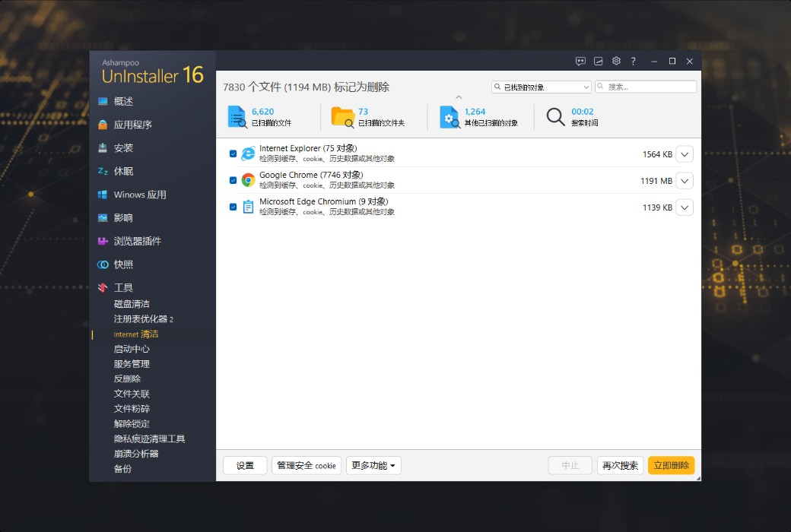791x532 pixels.
Task: Click the skin/appearance icon in title bar
Action: [x=599, y=61]
